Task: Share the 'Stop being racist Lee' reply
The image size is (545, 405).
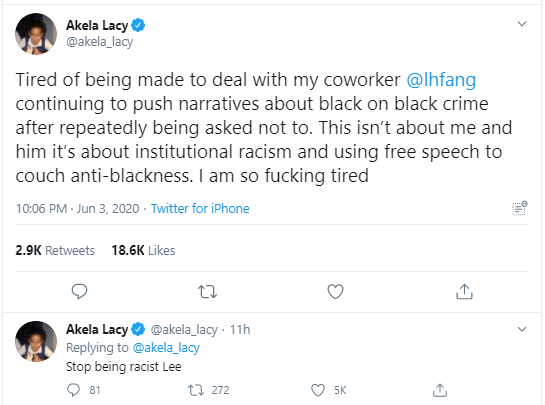Action: point(440,390)
